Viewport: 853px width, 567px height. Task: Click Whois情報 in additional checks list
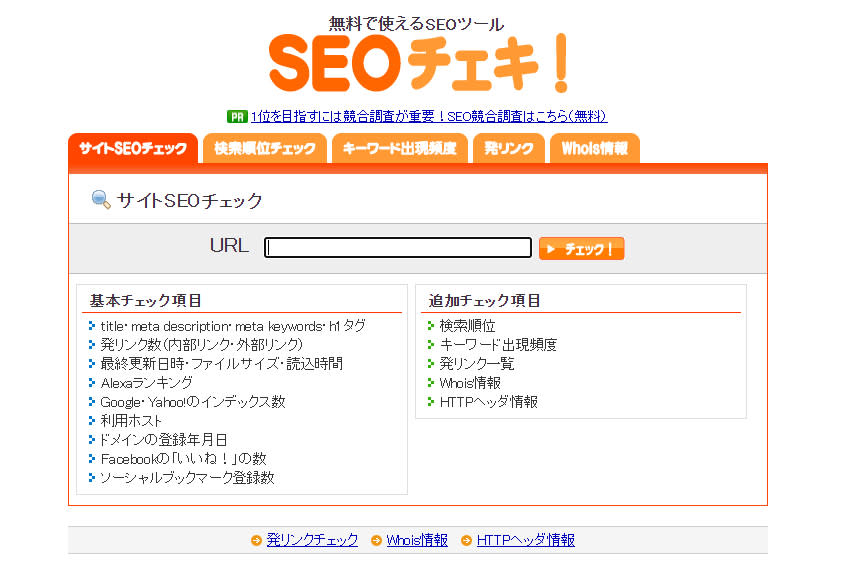coord(470,383)
